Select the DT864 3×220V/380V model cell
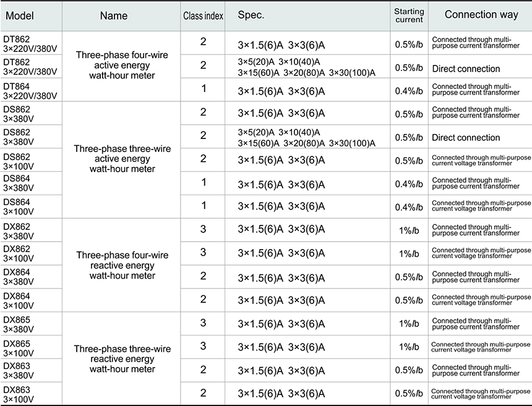 [30, 90]
